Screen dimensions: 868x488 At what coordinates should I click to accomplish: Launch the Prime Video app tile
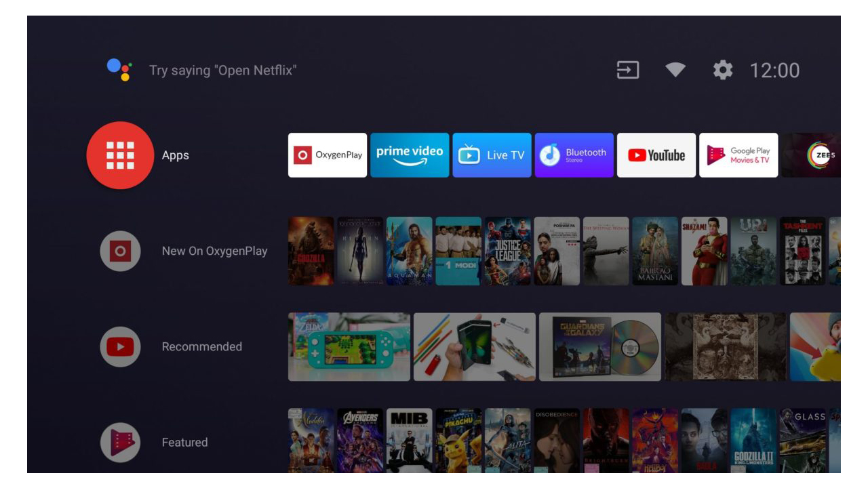pos(410,155)
